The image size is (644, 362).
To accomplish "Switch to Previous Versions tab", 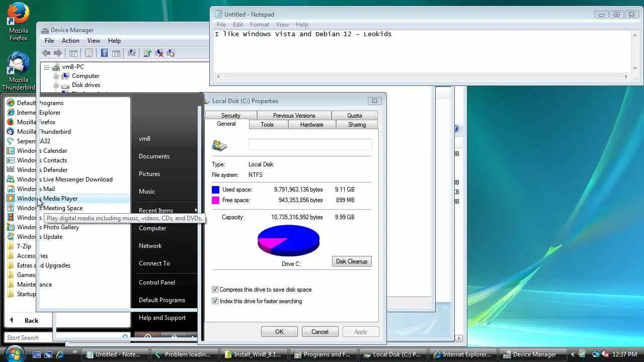I will coord(294,116).
